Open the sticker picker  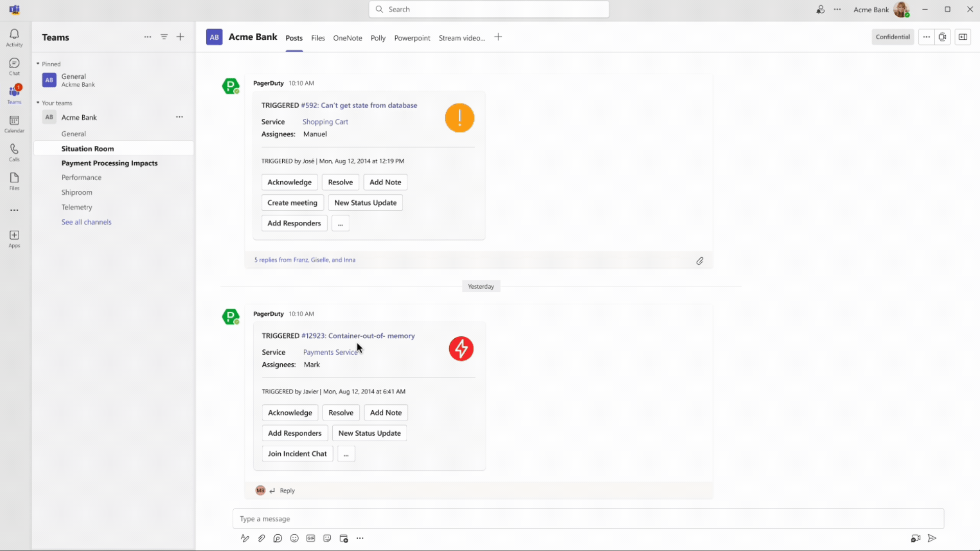327,538
